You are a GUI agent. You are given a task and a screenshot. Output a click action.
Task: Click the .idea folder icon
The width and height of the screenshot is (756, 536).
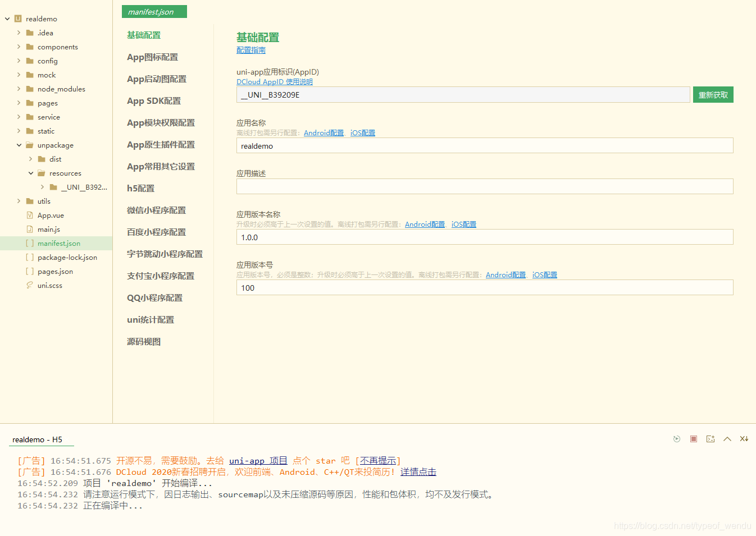pos(30,33)
